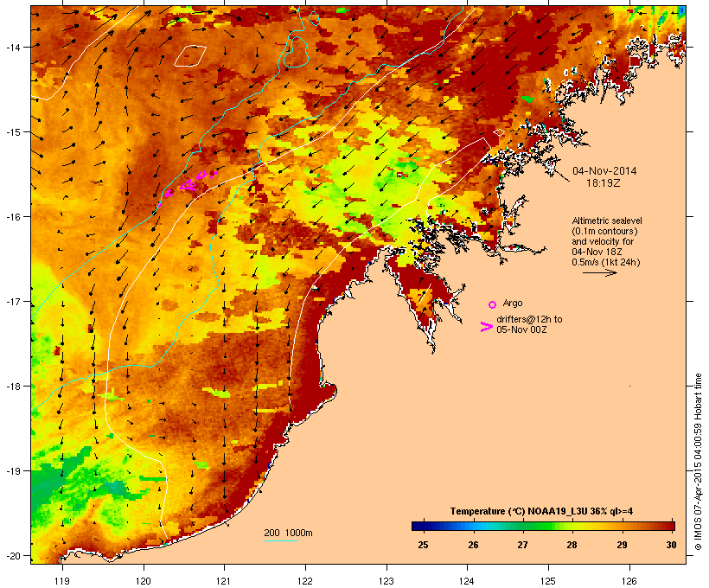Click the magenta drifter track on the map
The image size is (709, 588).
click(x=188, y=185)
